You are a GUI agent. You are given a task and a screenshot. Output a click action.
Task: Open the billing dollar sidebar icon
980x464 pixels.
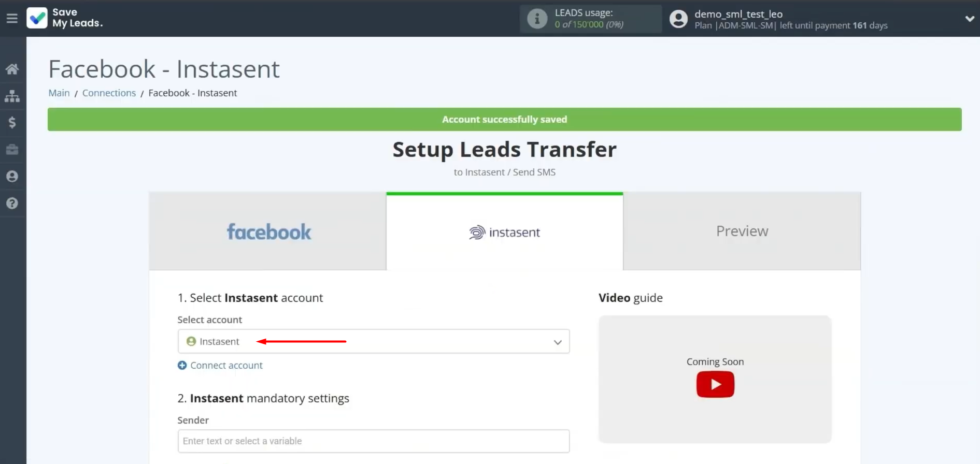point(12,123)
